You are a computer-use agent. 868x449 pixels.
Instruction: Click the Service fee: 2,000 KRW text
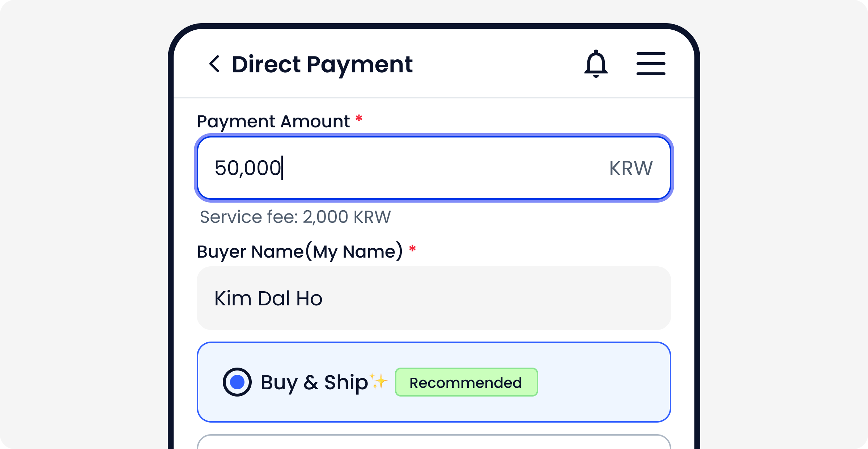coord(295,217)
